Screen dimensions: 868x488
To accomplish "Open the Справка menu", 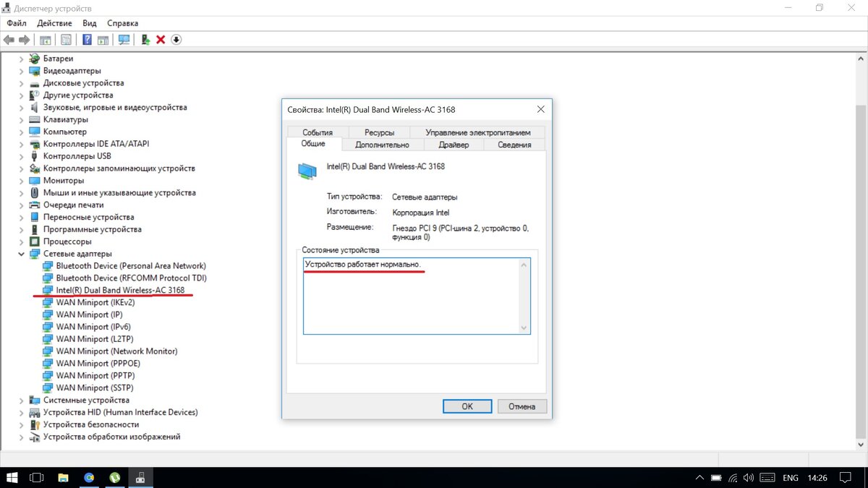I will (x=122, y=23).
